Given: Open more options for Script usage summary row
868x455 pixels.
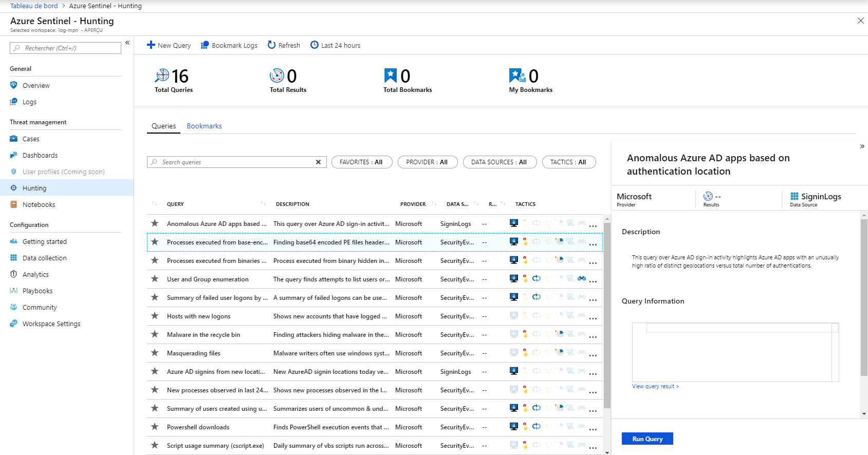Looking at the screenshot, I should (x=593, y=447).
